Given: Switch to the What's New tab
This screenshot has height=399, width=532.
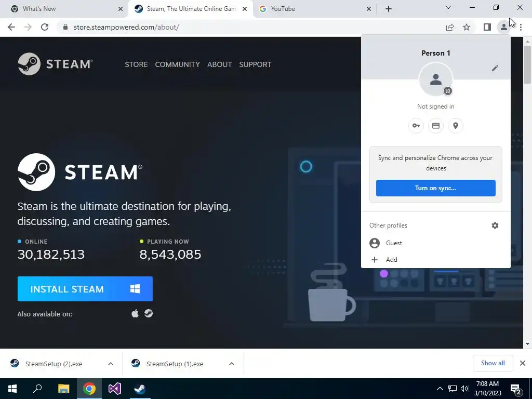Looking at the screenshot, I should pos(64,9).
